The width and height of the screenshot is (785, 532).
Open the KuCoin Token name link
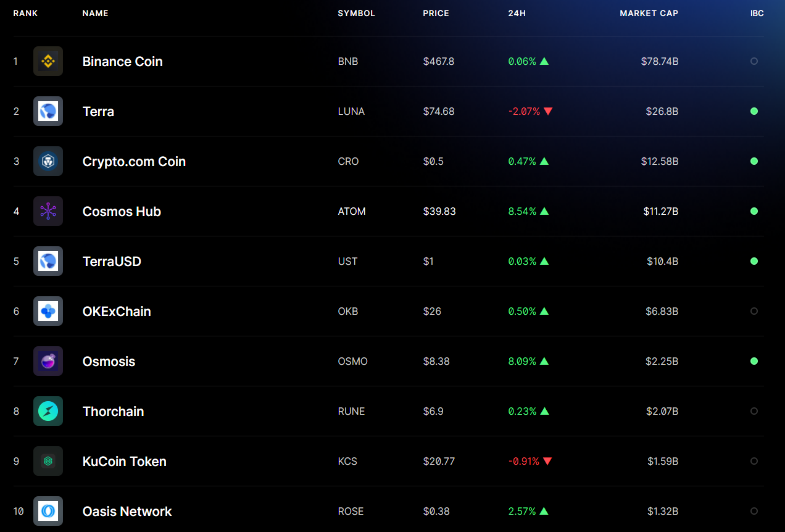pos(124,461)
